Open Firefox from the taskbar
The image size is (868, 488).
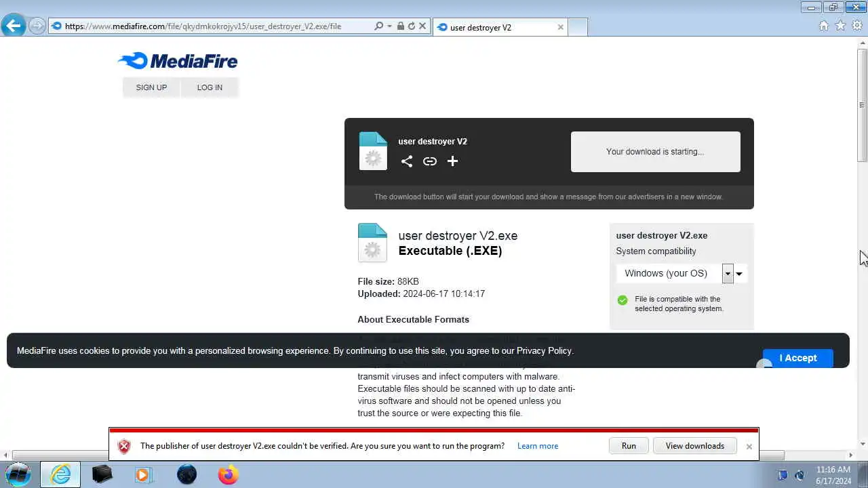[x=229, y=474]
